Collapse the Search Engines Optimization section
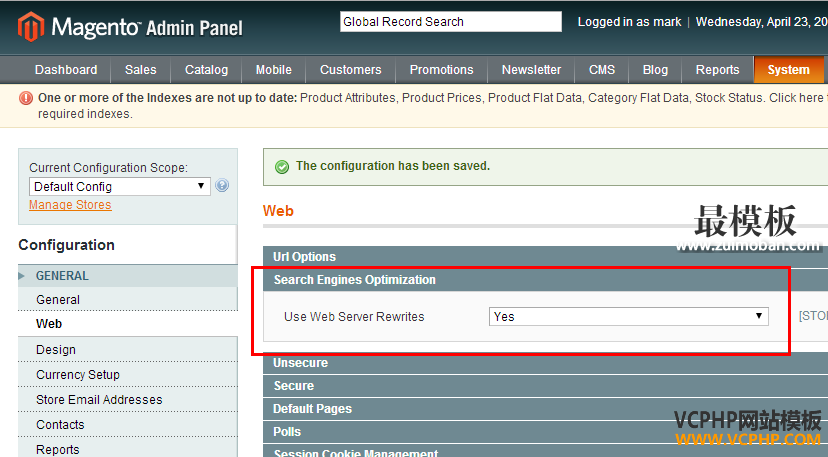 545,280
